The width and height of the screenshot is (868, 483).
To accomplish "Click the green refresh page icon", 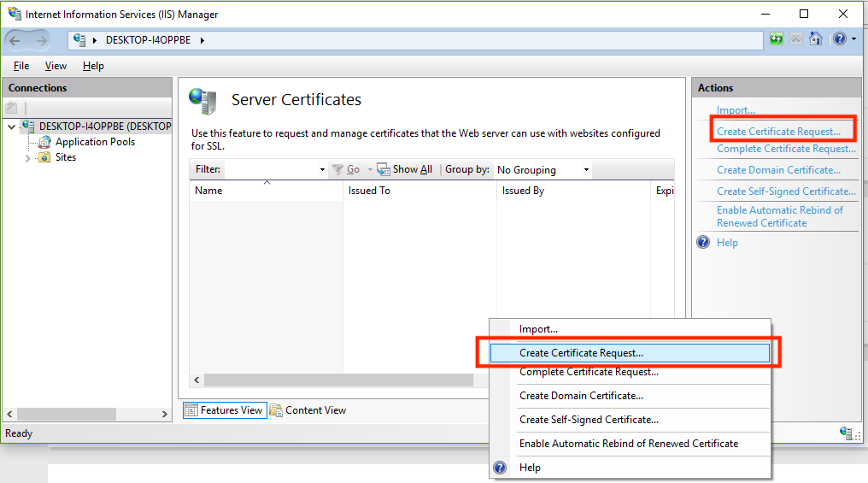I will [776, 39].
